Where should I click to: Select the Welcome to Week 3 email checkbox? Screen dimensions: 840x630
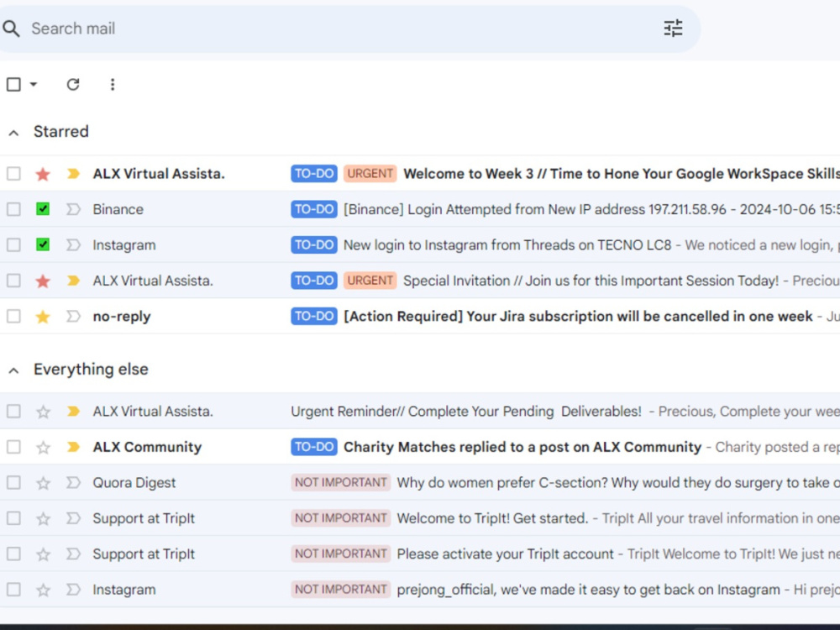point(13,174)
